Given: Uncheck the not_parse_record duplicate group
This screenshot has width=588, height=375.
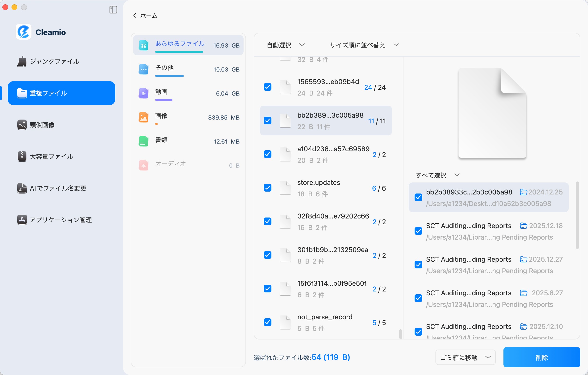Looking at the screenshot, I should pos(268,322).
